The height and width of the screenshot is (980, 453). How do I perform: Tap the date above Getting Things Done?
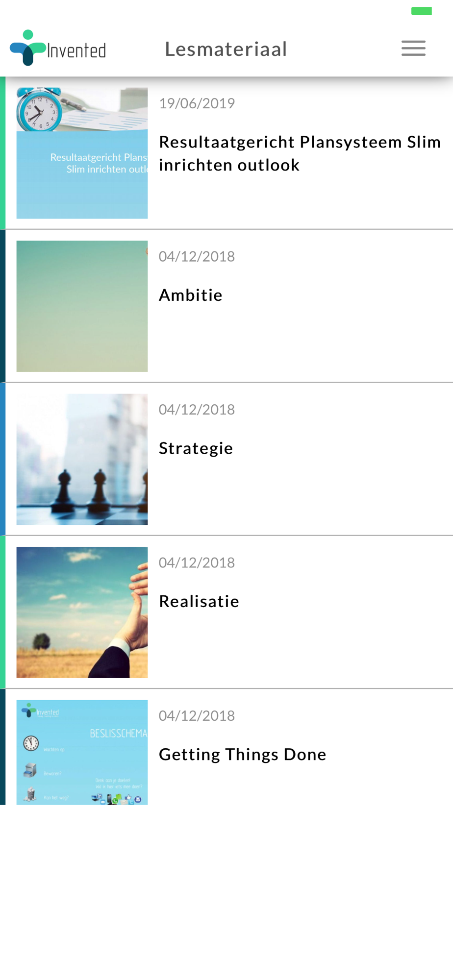(197, 716)
